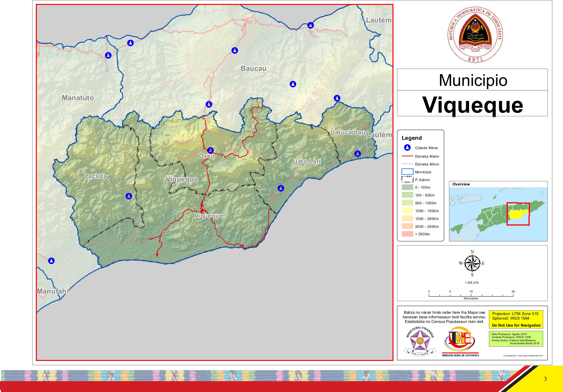563x392 pixels.
Task: Click the Manatuto municipality label
Action: pos(78,98)
